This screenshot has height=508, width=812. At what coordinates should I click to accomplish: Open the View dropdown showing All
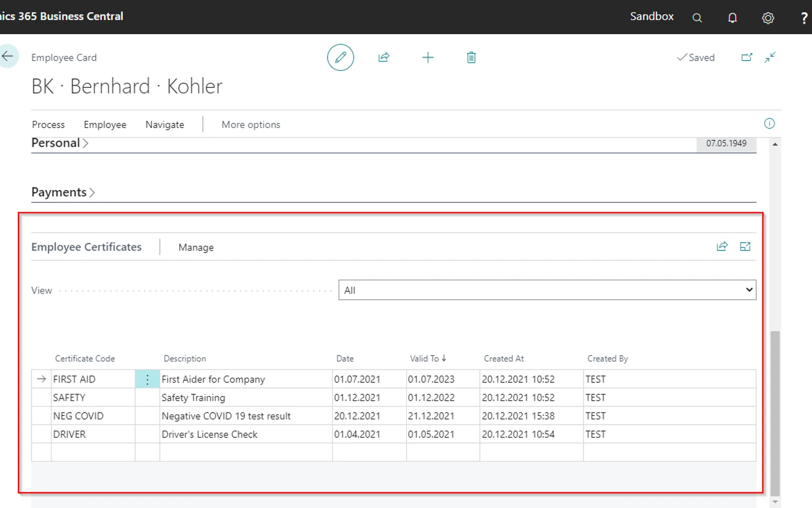coord(547,290)
